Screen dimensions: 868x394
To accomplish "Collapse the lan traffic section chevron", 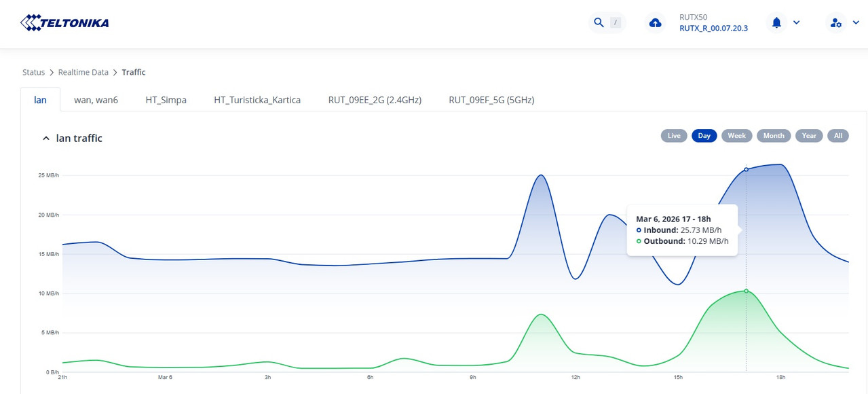I will pyautogui.click(x=46, y=139).
